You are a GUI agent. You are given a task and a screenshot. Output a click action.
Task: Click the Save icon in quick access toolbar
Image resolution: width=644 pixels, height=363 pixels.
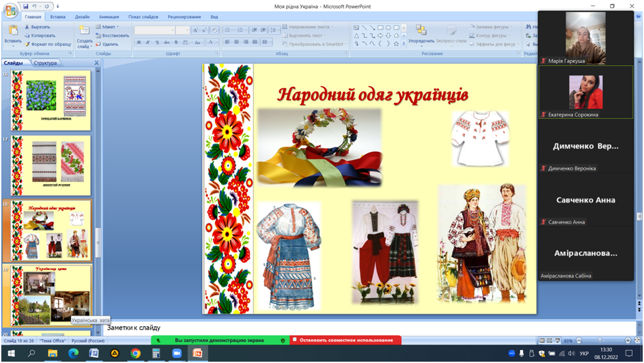[x=26, y=6]
